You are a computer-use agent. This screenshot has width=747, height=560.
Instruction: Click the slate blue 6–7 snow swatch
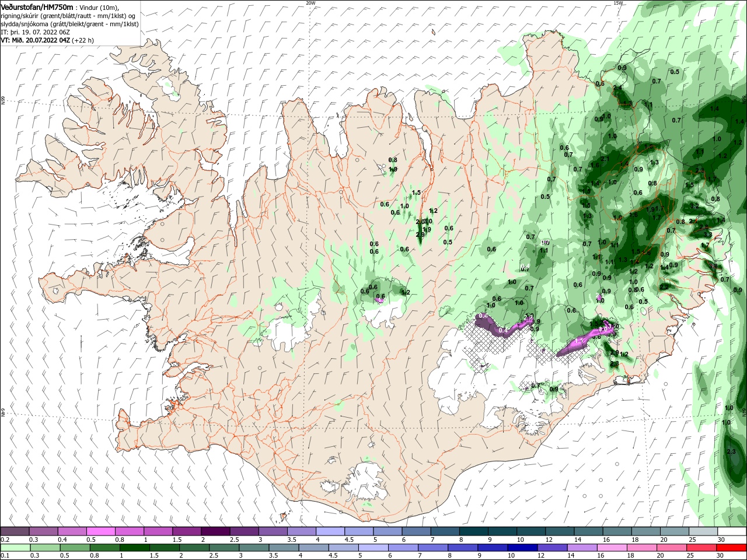[x=417, y=531]
